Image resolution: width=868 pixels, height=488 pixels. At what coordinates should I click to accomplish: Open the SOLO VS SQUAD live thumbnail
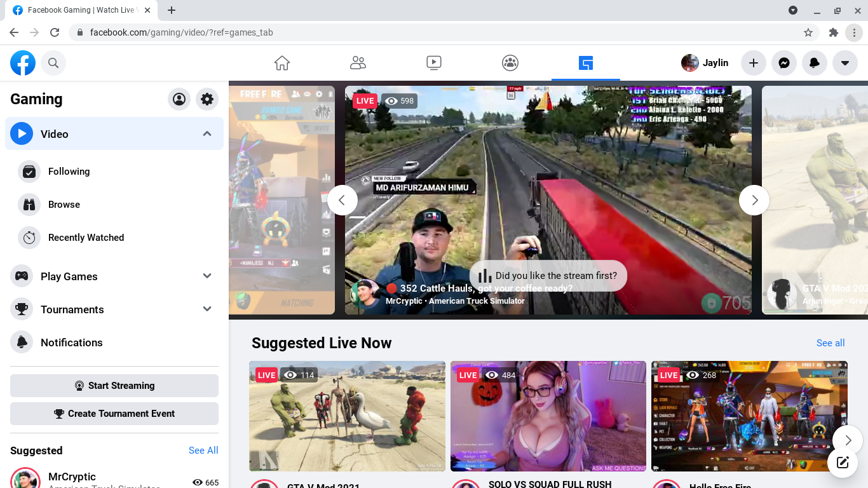(548, 416)
